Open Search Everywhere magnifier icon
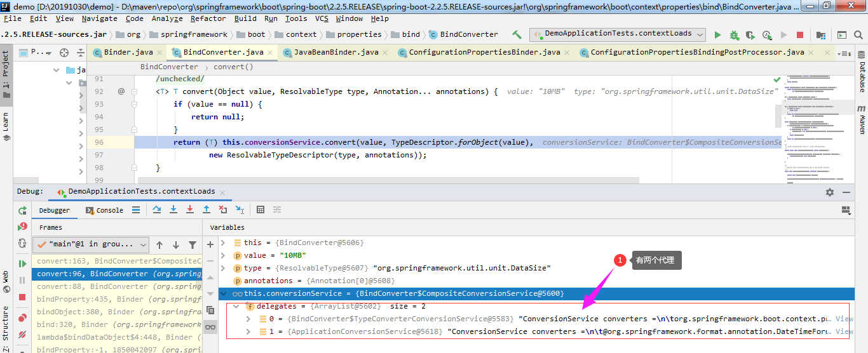This screenshot has width=868, height=353. 858,34
